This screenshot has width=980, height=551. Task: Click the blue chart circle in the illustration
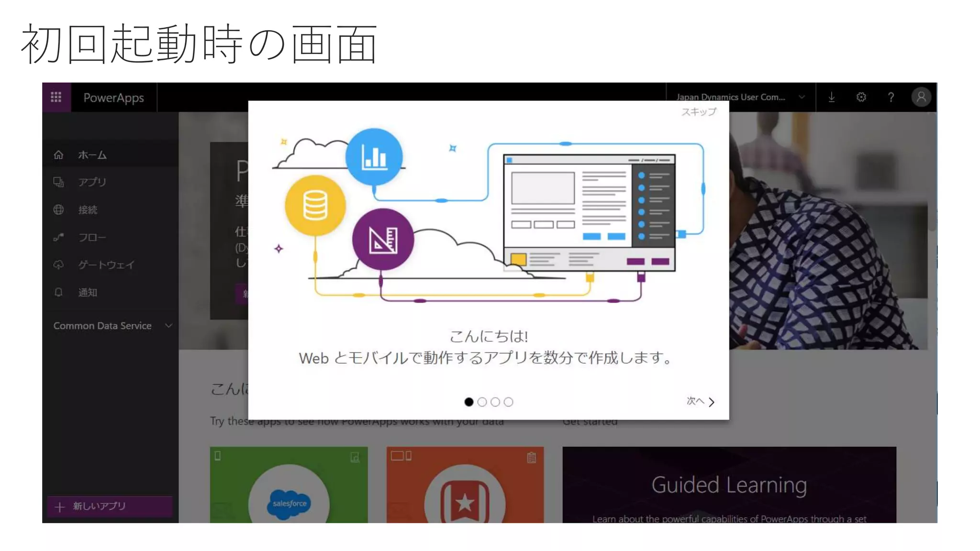374,157
